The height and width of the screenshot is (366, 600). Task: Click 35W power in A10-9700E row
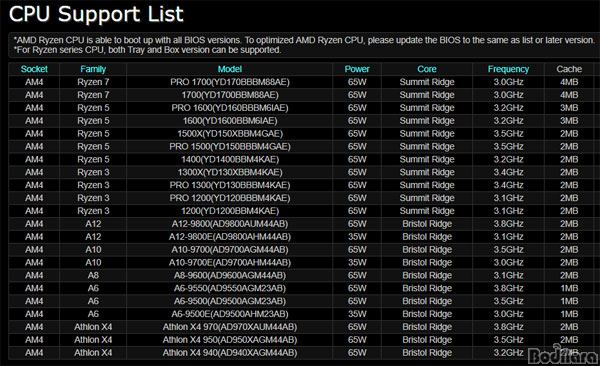pyautogui.click(x=357, y=263)
